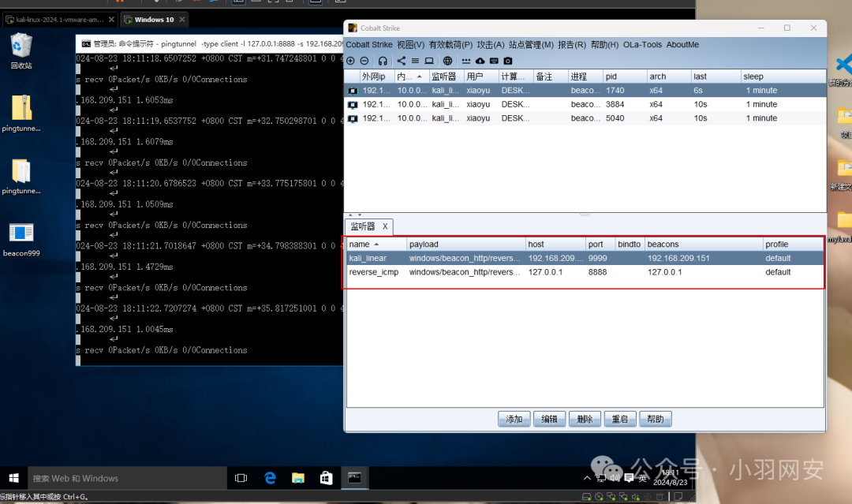The height and width of the screenshot is (504, 852).
Task: Open the Windows Start menu
Action: pos(14,478)
